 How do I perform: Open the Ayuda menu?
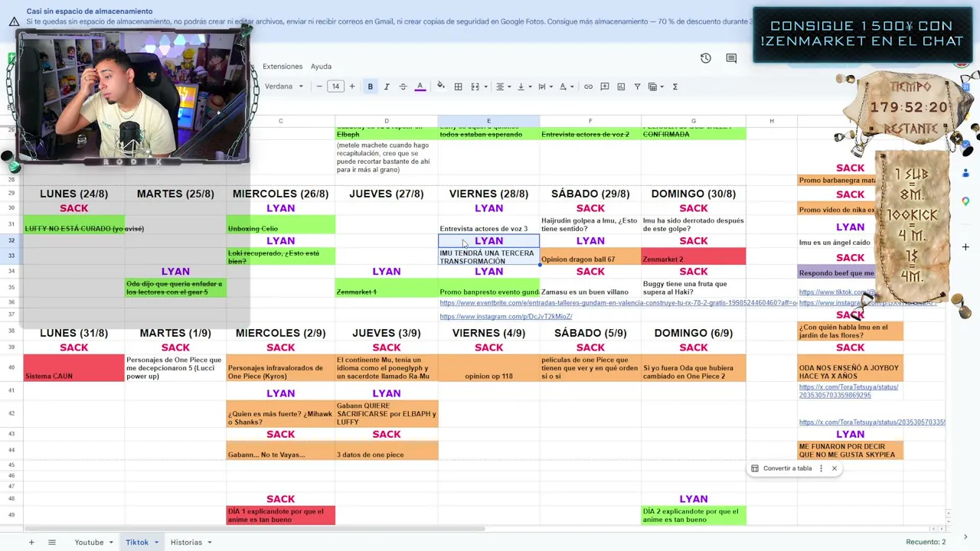(x=321, y=67)
